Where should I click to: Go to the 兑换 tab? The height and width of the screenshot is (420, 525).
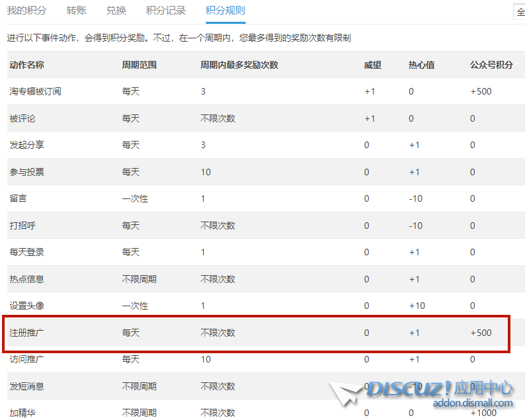pos(116,11)
